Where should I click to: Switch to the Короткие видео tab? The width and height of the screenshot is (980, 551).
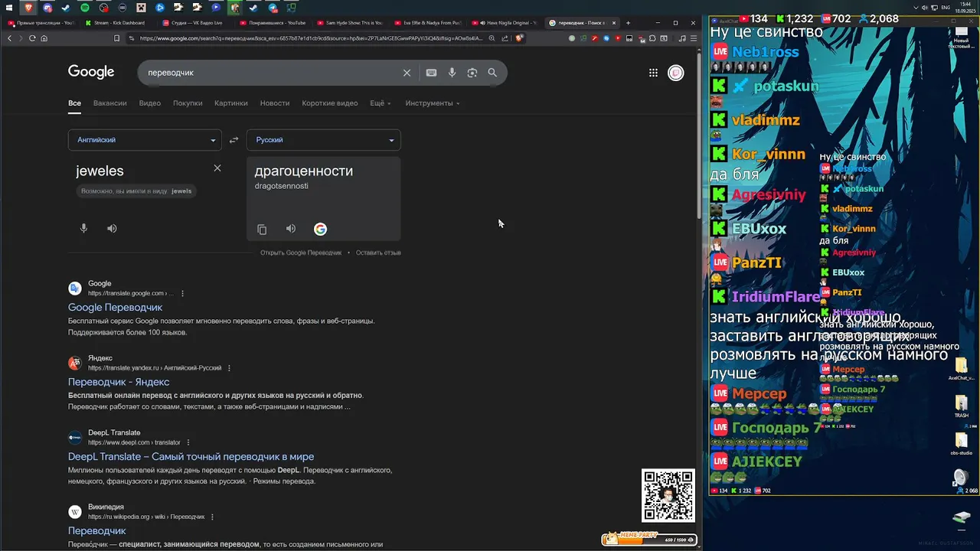pyautogui.click(x=330, y=103)
